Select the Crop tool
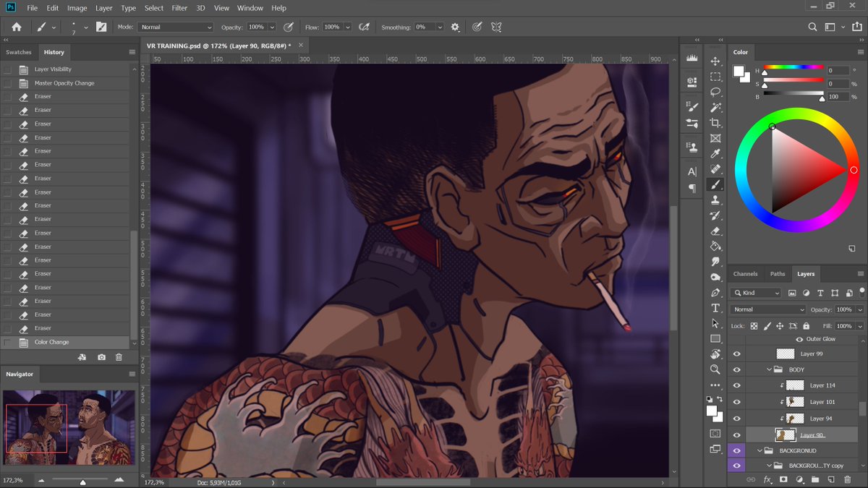This screenshot has width=868, height=488. pos(715,123)
